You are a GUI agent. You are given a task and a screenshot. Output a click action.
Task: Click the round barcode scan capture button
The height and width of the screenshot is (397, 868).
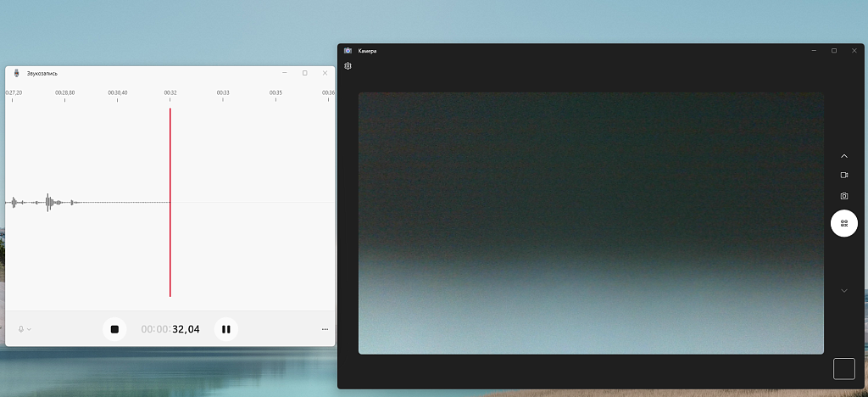(x=844, y=224)
